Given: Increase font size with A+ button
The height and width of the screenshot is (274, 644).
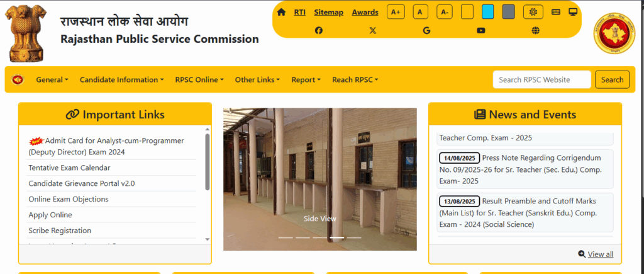Looking at the screenshot, I should 396,12.
